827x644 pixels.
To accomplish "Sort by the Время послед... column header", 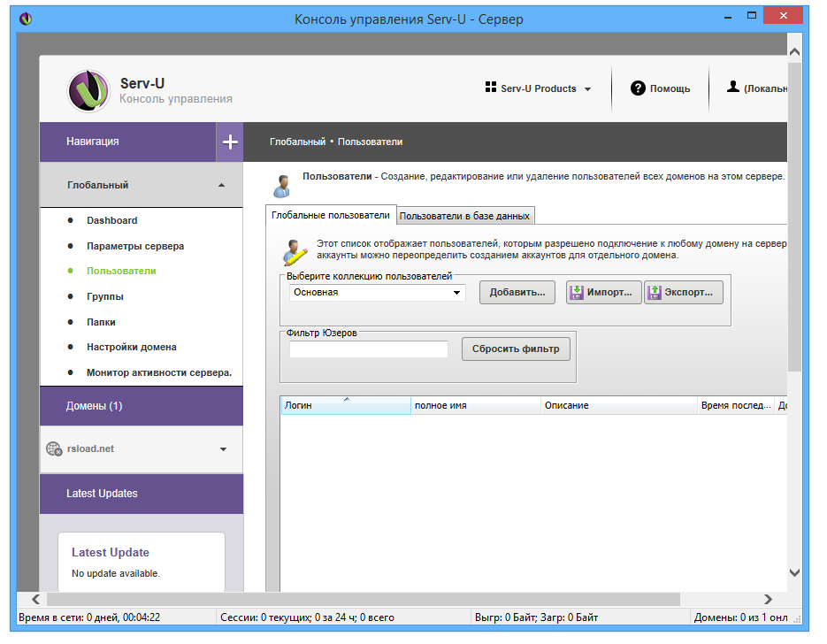I will [x=736, y=405].
